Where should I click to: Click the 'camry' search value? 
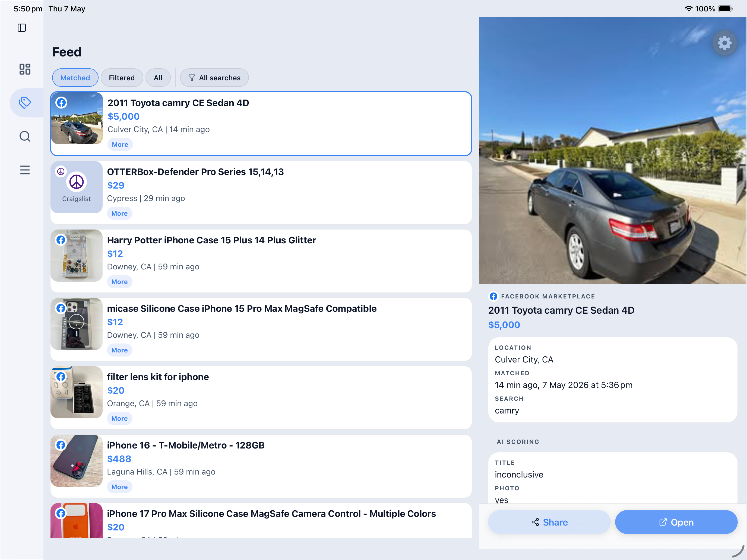point(507,411)
